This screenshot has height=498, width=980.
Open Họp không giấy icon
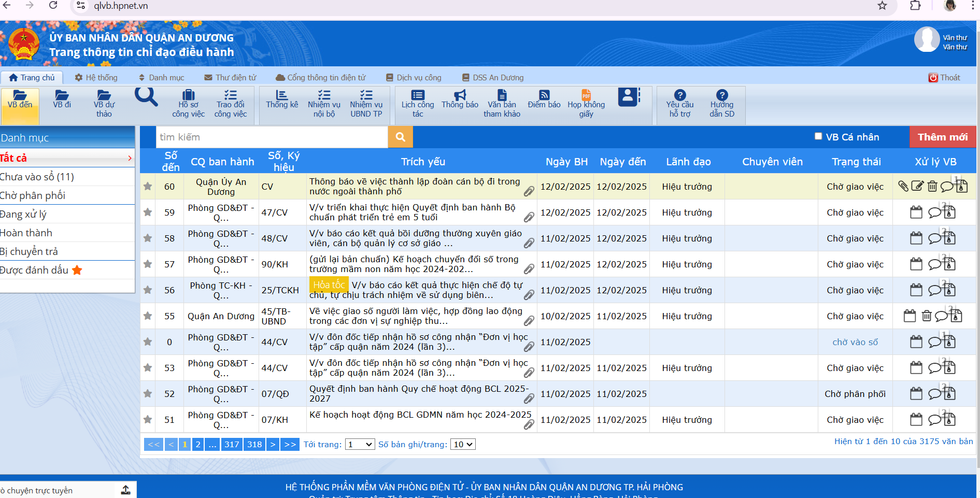[586, 104]
